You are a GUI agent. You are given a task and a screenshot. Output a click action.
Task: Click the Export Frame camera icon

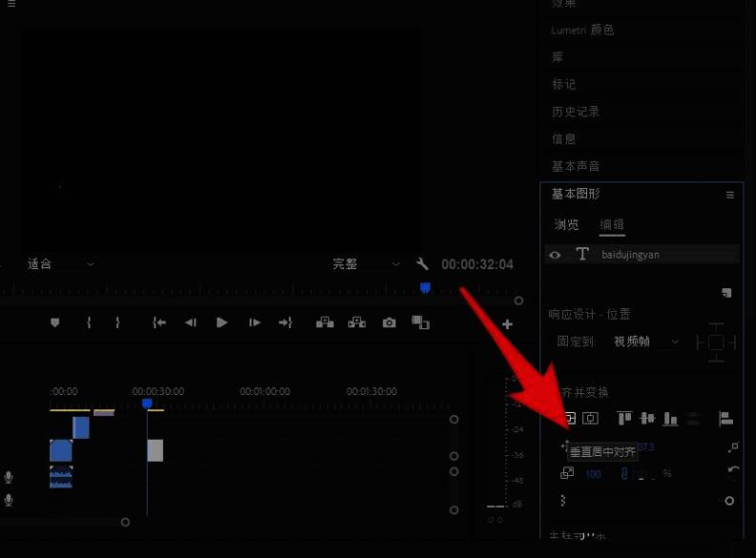388,323
